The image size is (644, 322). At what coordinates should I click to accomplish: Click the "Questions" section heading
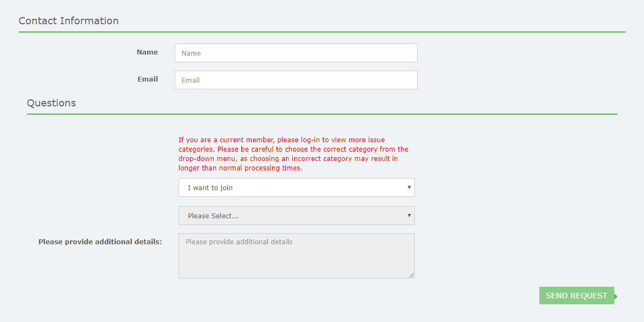(x=51, y=103)
